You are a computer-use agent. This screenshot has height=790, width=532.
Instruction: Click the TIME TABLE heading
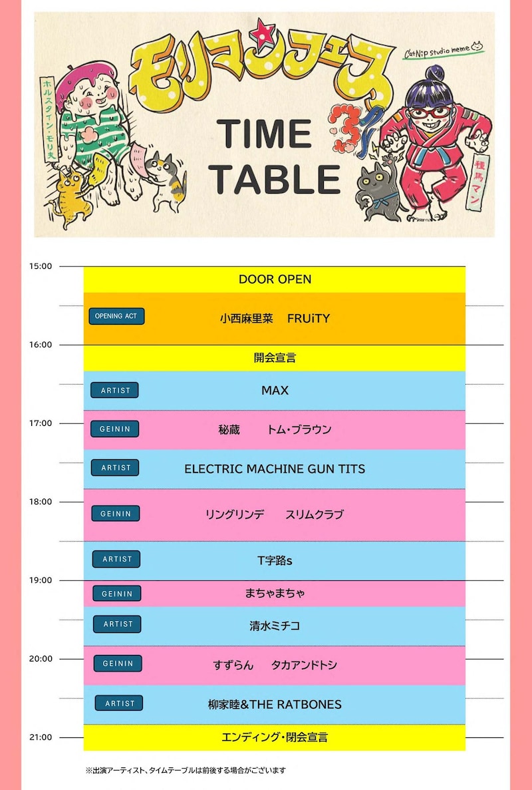coord(275,156)
